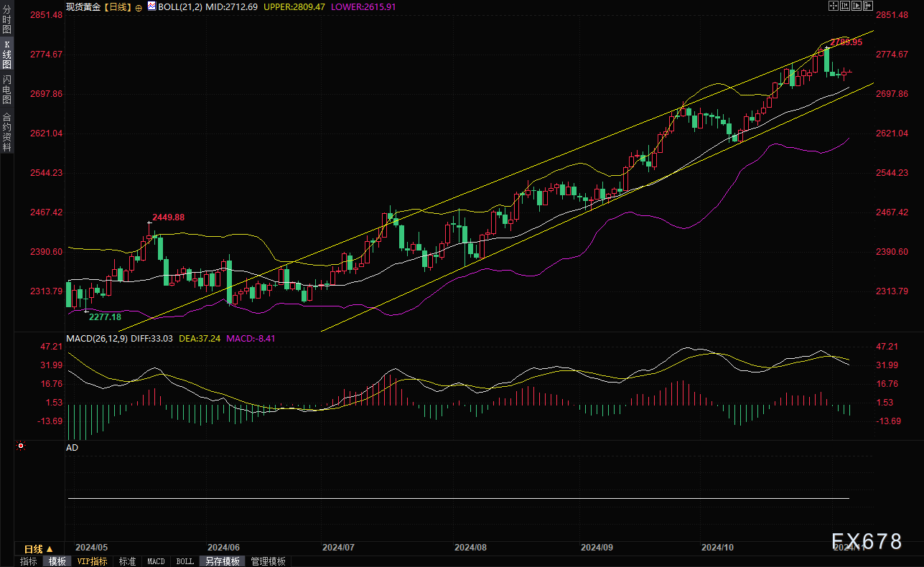The image size is (924, 567).
Task: Click the shrink chart axis icon
Action: coord(844,6)
